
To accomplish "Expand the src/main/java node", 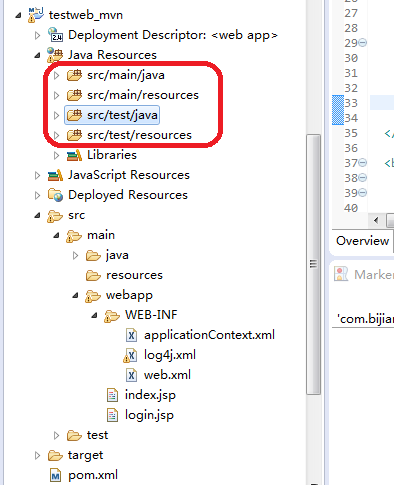I will [56, 75].
